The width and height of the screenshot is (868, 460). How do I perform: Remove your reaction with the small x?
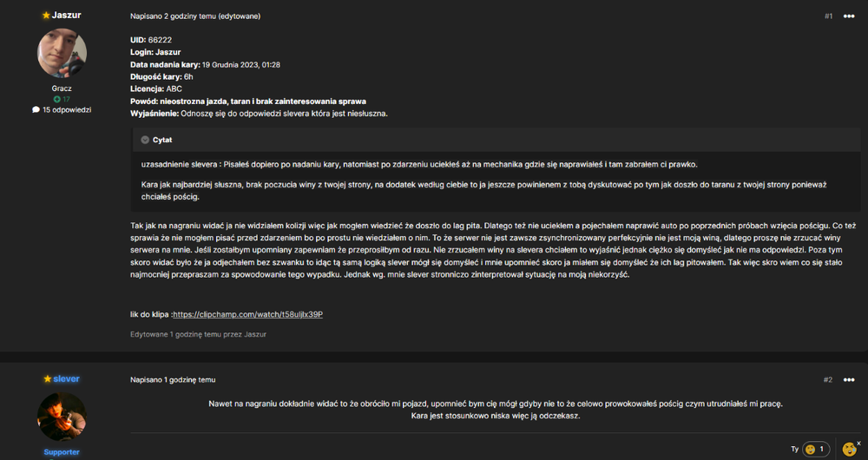(x=858, y=443)
